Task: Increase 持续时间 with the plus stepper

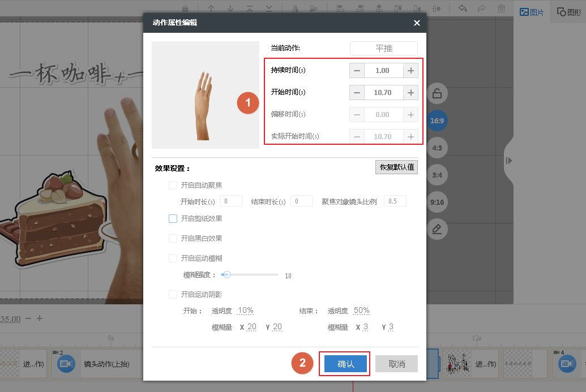Action: 410,70
